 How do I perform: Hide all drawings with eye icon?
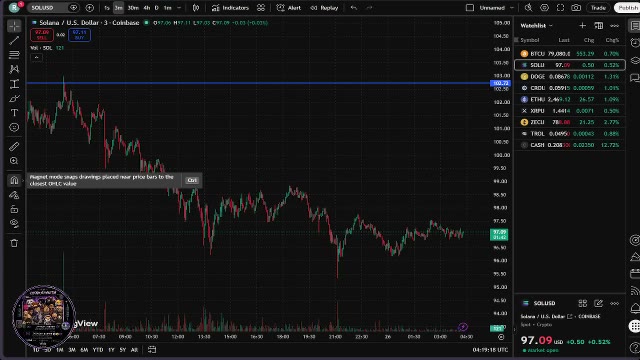[x=14, y=224]
